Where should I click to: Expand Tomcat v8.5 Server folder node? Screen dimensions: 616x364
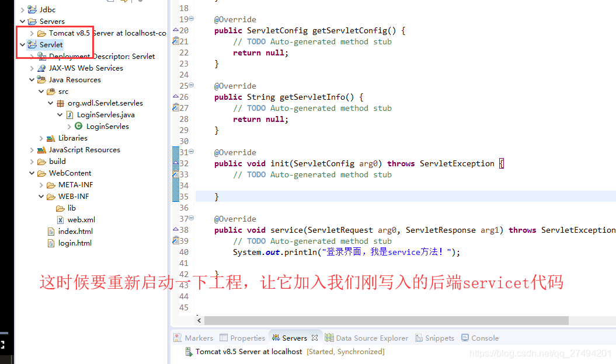point(32,33)
